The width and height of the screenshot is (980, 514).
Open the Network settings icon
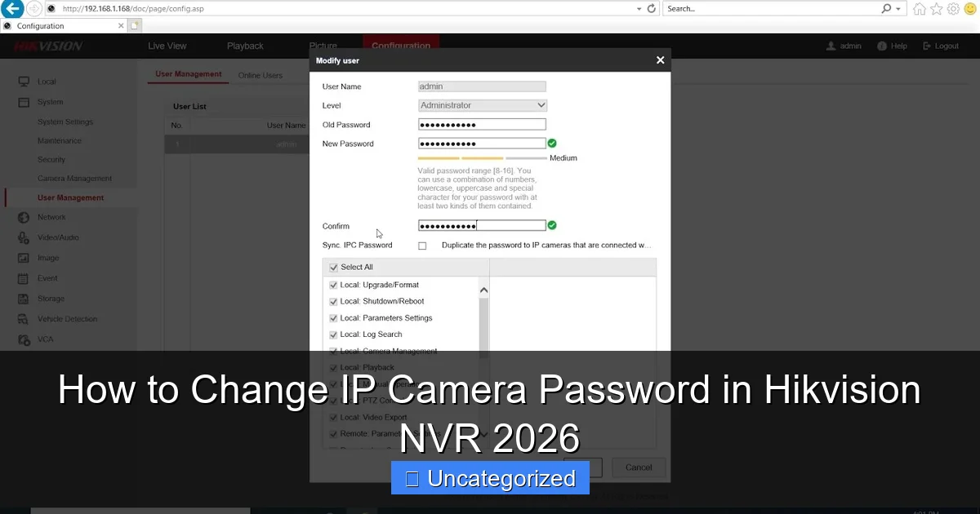pyautogui.click(x=24, y=217)
